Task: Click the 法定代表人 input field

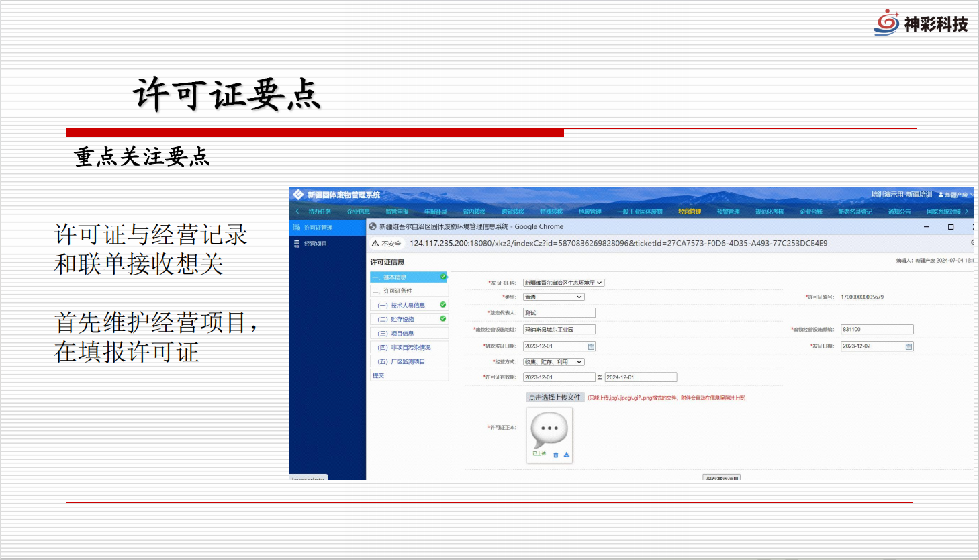Action: [559, 313]
